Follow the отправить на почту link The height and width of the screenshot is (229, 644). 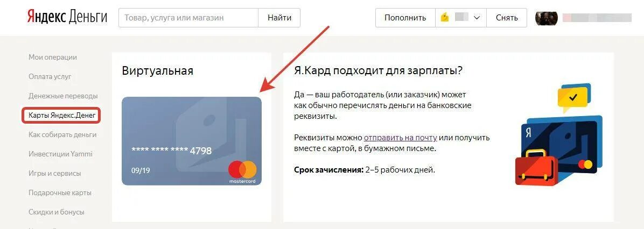pyautogui.click(x=400, y=138)
